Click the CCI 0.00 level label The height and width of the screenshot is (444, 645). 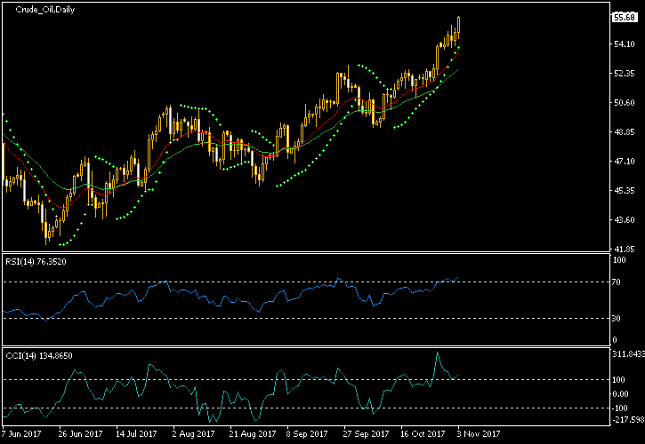pyautogui.click(x=620, y=394)
